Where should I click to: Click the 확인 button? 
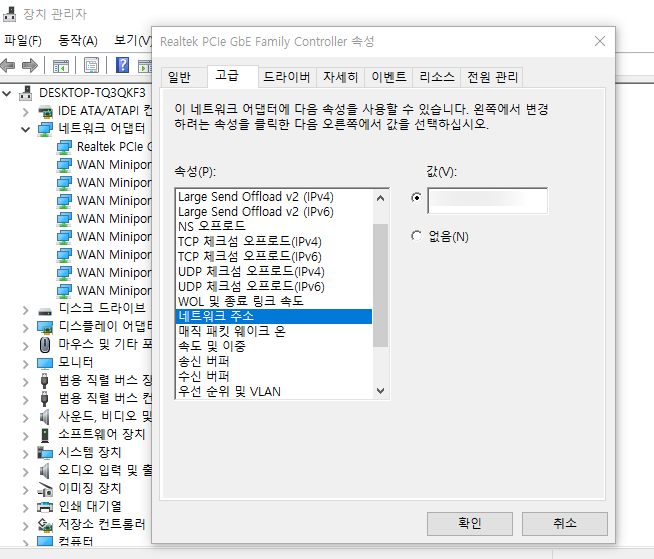tap(470, 524)
